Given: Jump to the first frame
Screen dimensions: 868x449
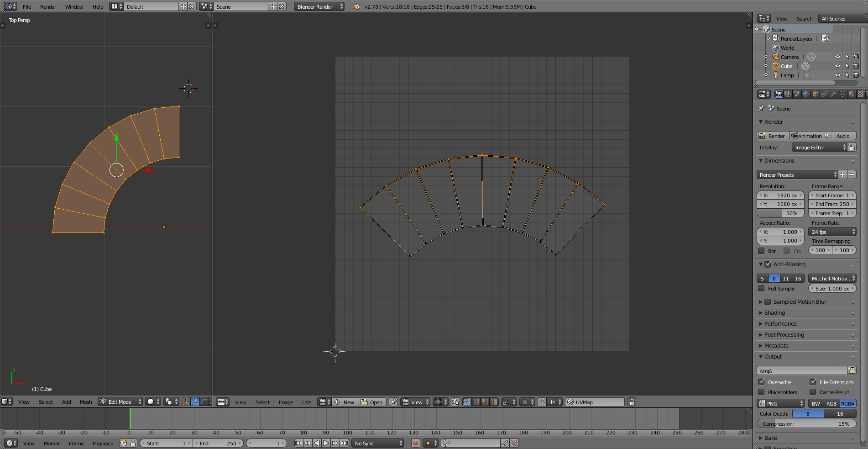Looking at the screenshot, I should point(298,443).
